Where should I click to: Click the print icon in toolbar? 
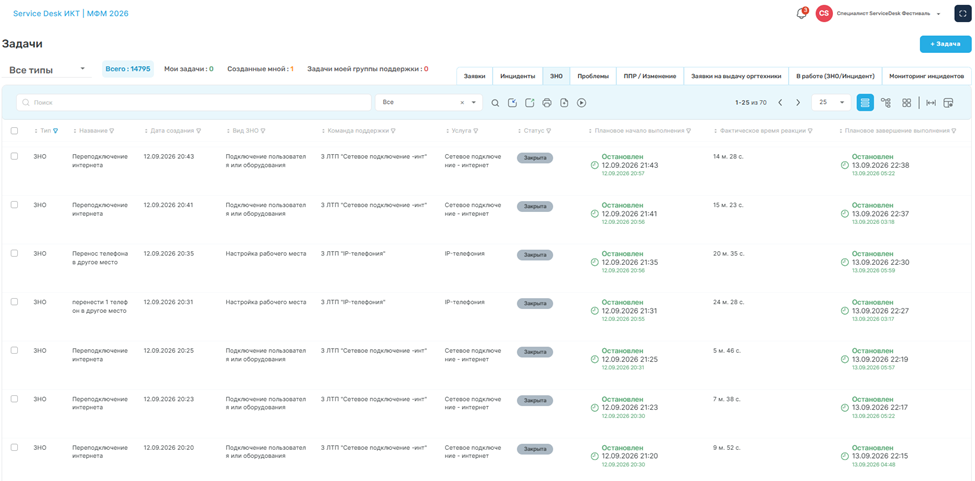click(547, 103)
